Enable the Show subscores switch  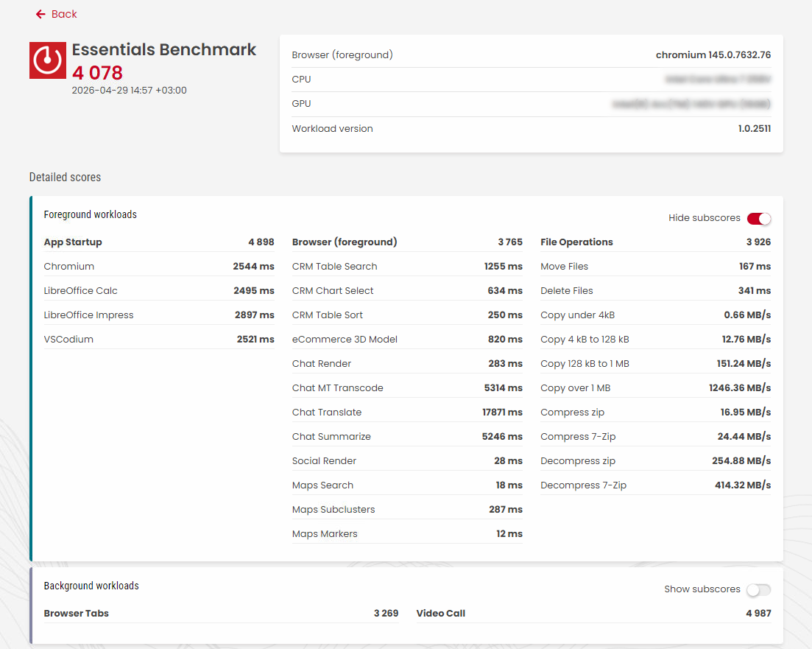tap(759, 589)
